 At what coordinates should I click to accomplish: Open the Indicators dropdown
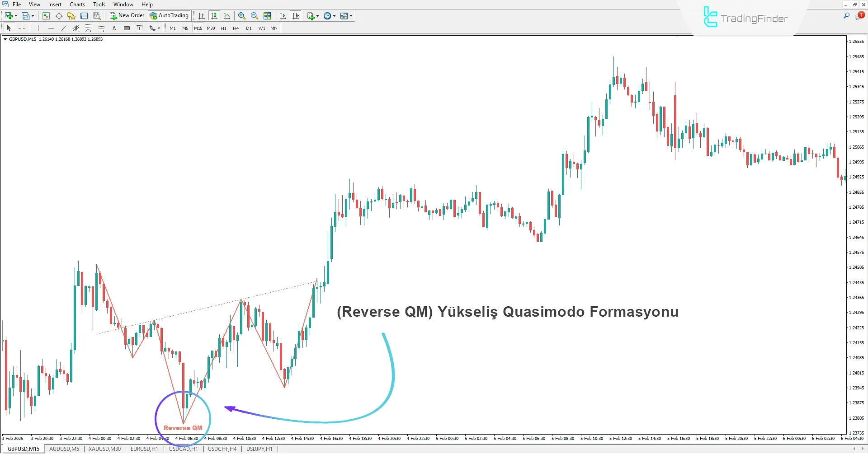click(317, 15)
